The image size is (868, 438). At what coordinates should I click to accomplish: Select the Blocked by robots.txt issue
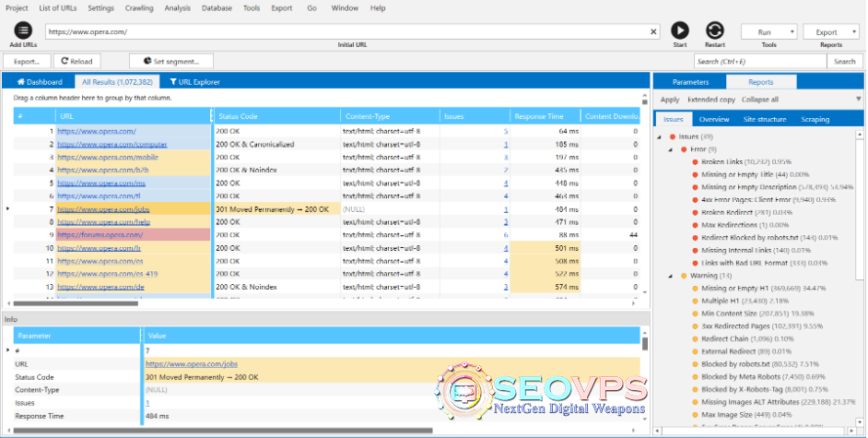pos(759,364)
